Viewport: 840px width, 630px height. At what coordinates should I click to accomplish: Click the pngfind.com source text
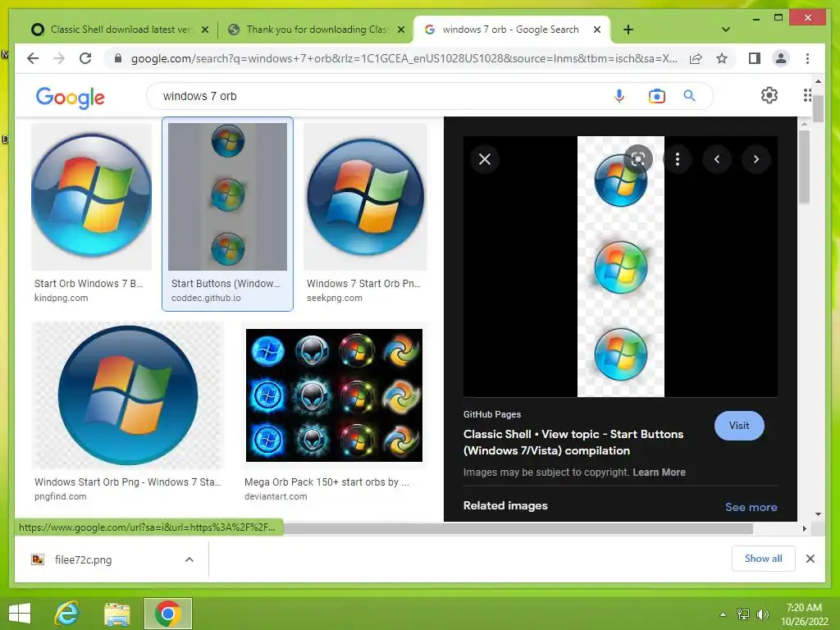tap(60, 496)
